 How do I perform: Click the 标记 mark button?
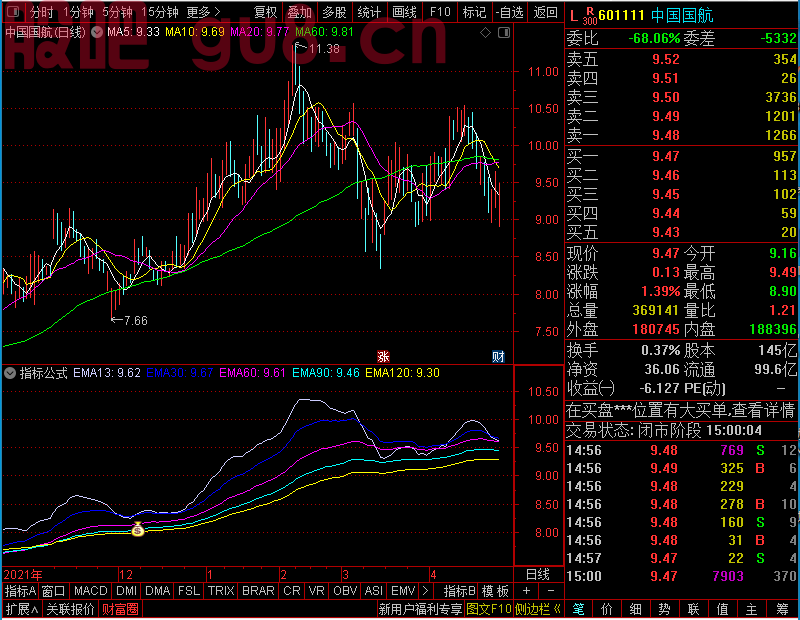click(474, 12)
